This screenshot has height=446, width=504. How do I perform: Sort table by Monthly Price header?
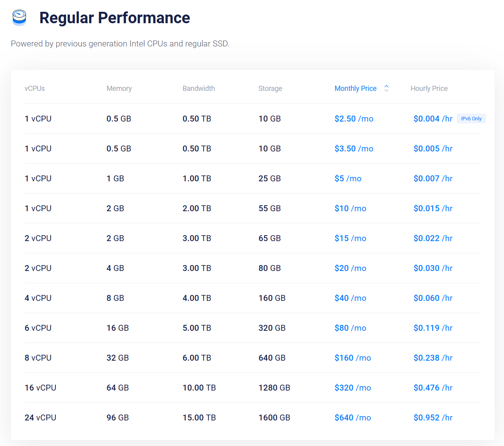[355, 88]
